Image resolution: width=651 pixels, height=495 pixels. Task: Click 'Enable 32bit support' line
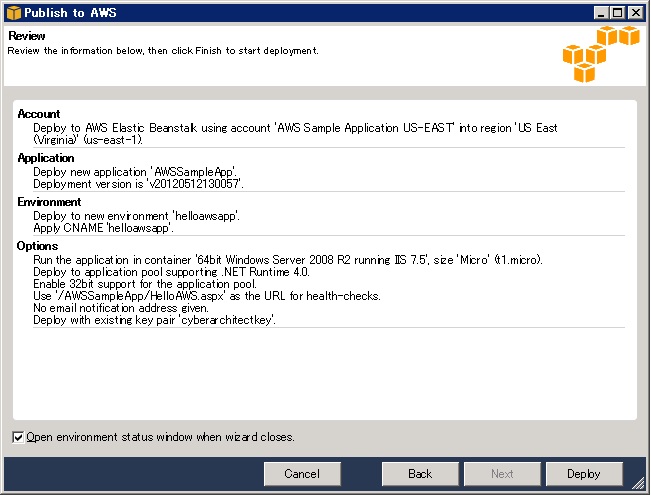click(x=145, y=284)
